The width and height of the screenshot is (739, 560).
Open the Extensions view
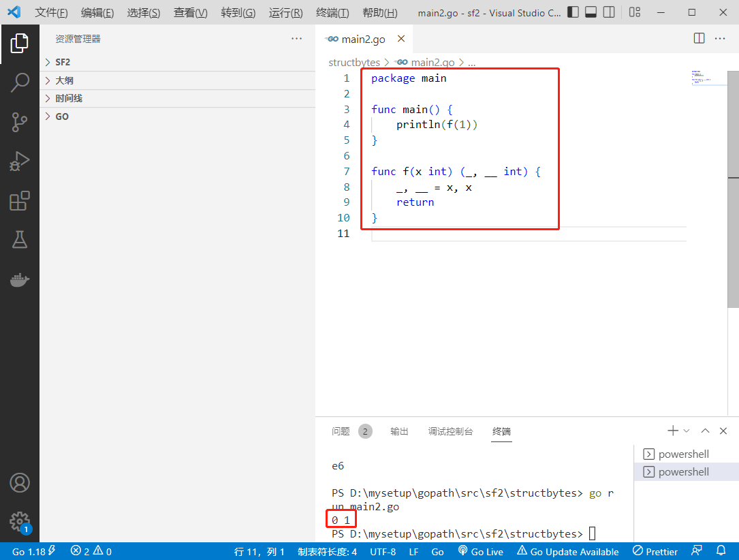(20, 201)
